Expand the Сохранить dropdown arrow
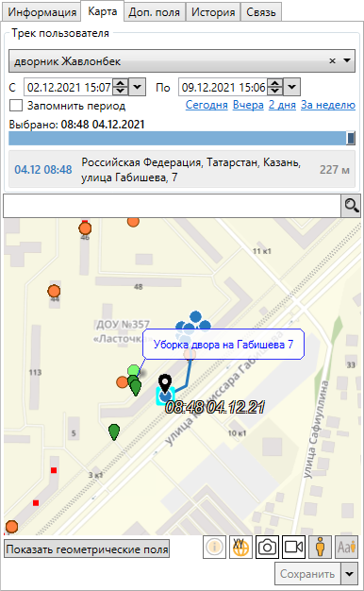364x591 pixels. coord(350,574)
